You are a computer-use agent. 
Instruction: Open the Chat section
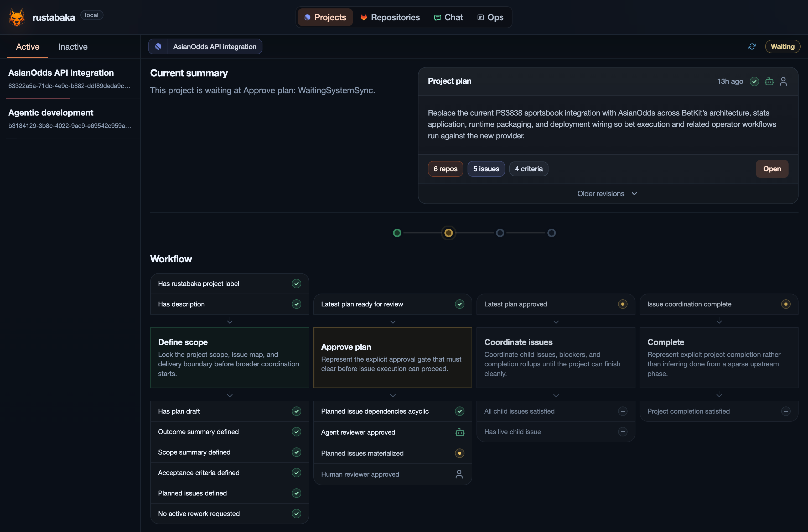click(448, 17)
